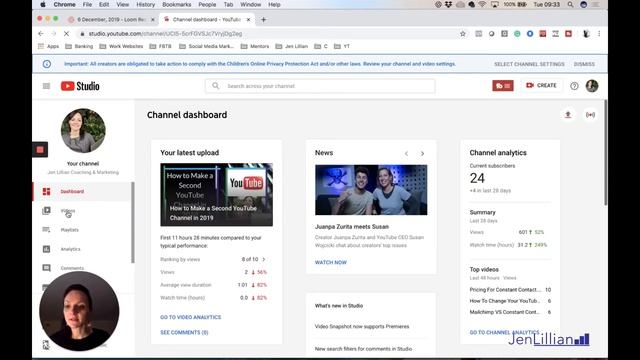Click the Chrome address bar URL

pos(165,34)
